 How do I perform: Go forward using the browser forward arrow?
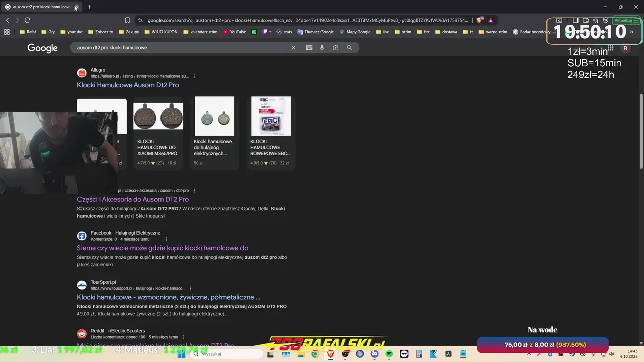click(17, 20)
